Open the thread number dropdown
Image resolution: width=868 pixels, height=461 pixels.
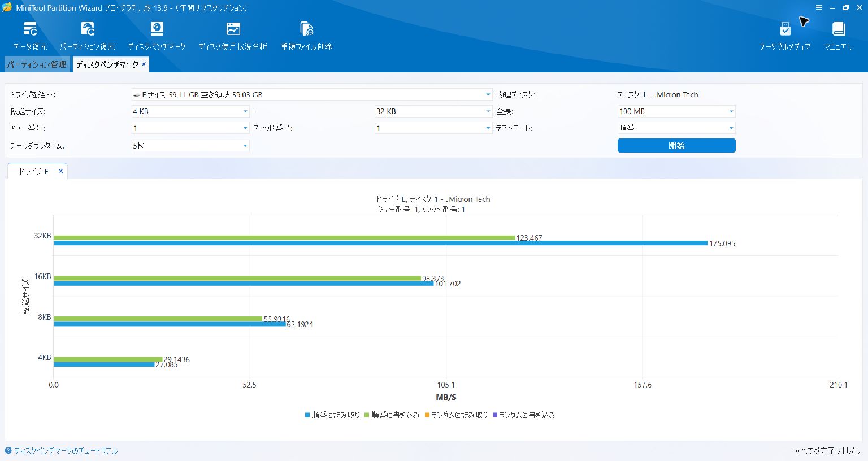[x=433, y=128]
